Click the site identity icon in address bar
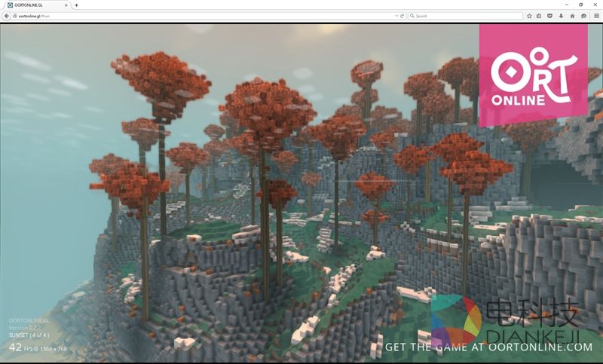 coord(13,15)
